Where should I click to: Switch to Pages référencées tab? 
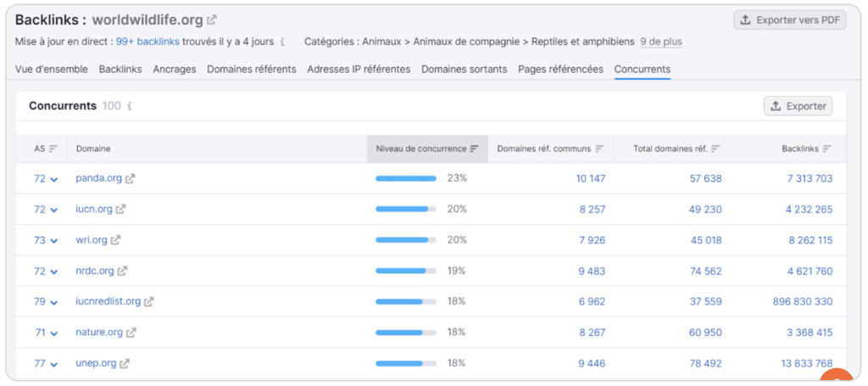[561, 70]
